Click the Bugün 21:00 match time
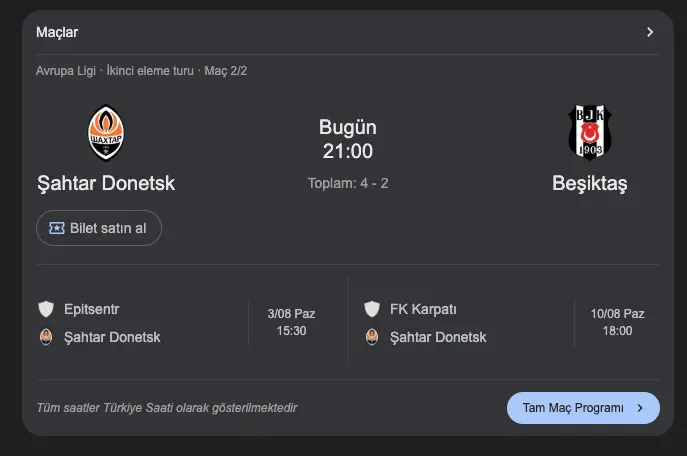The width and height of the screenshot is (687, 456). tap(347, 140)
